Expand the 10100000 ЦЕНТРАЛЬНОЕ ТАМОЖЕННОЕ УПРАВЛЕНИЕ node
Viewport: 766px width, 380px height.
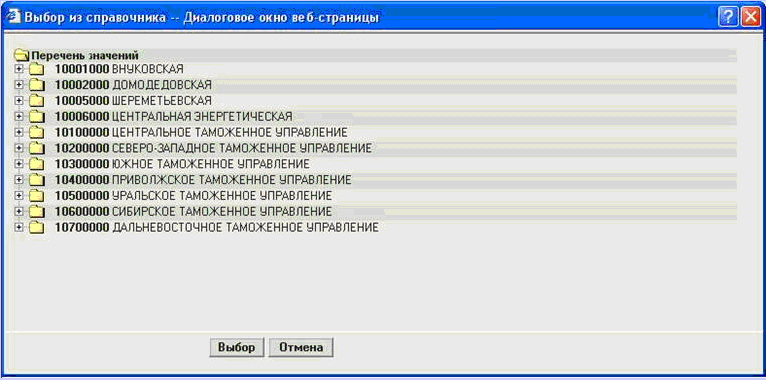[x=19, y=132]
